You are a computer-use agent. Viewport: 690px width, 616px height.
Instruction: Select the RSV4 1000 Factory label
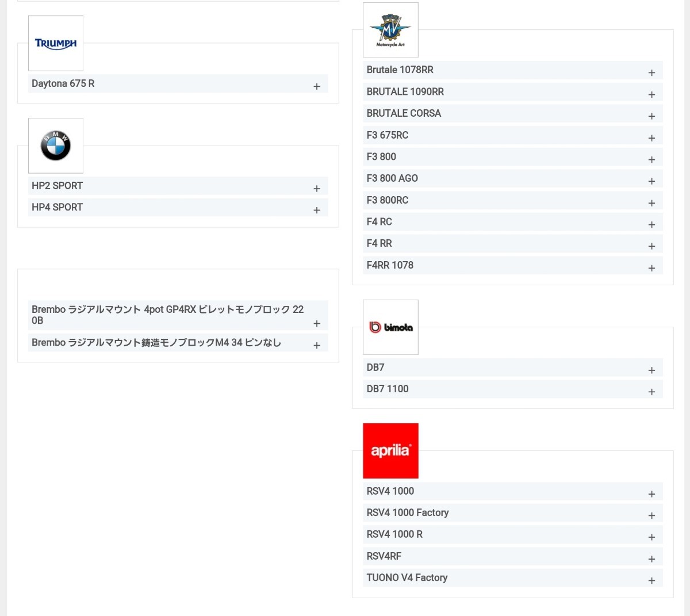[x=408, y=512]
